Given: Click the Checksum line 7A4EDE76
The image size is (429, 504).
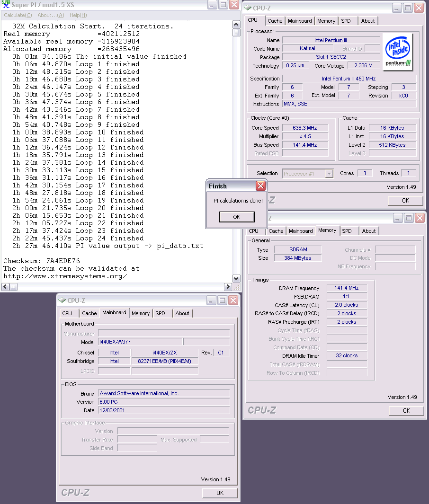Looking at the screenshot, I should [x=42, y=261].
